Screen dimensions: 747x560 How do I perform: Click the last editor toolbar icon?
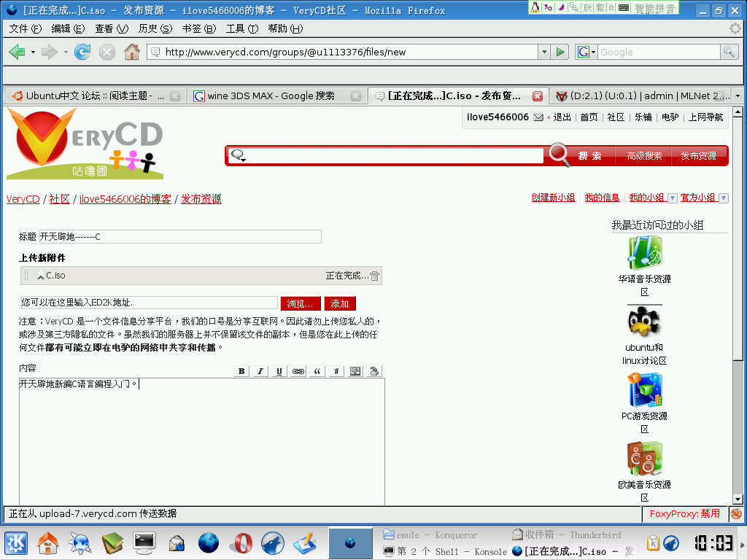(374, 371)
